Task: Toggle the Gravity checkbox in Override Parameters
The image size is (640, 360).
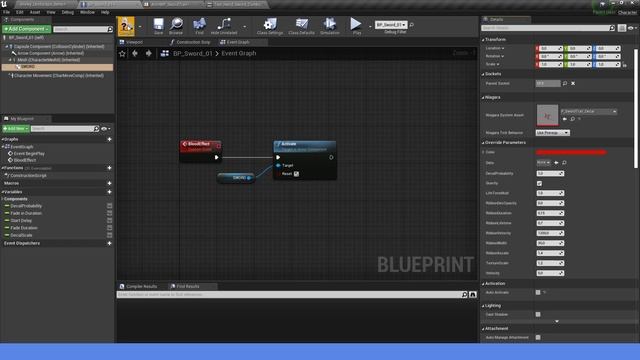Action: pos(539,183)
